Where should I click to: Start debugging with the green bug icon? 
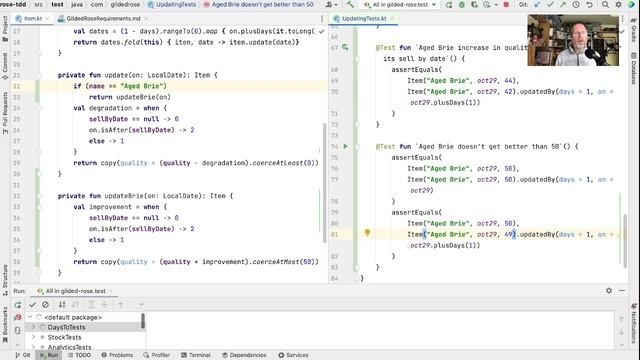(x=462, y=4)
